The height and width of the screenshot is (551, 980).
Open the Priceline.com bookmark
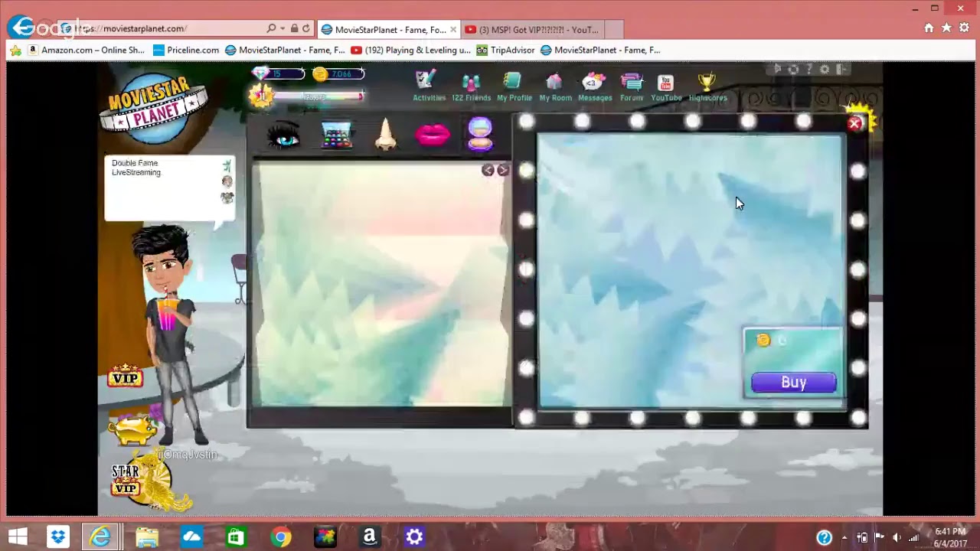tap(186, 51)
